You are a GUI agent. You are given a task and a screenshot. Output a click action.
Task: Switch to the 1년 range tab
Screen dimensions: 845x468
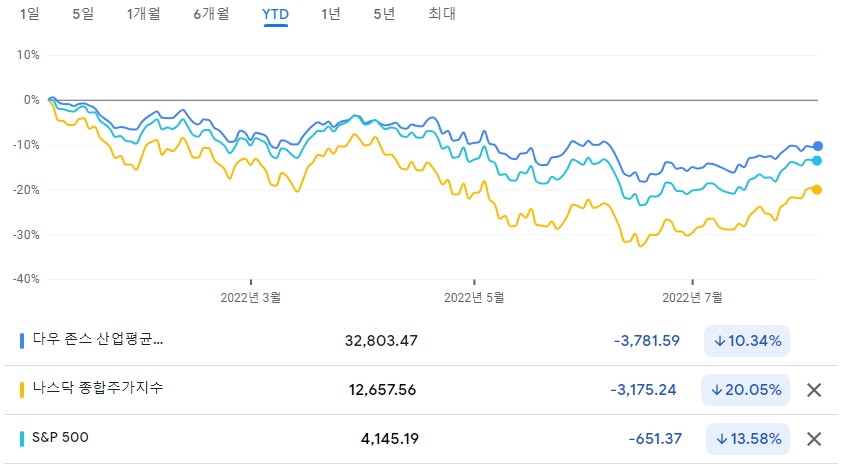(x=330, y=13)
